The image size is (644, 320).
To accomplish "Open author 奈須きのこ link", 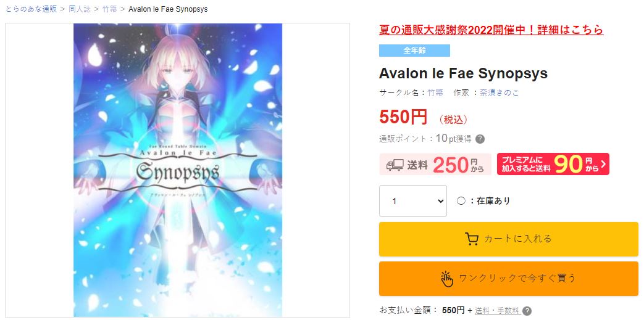I will [x=500, y=92].
